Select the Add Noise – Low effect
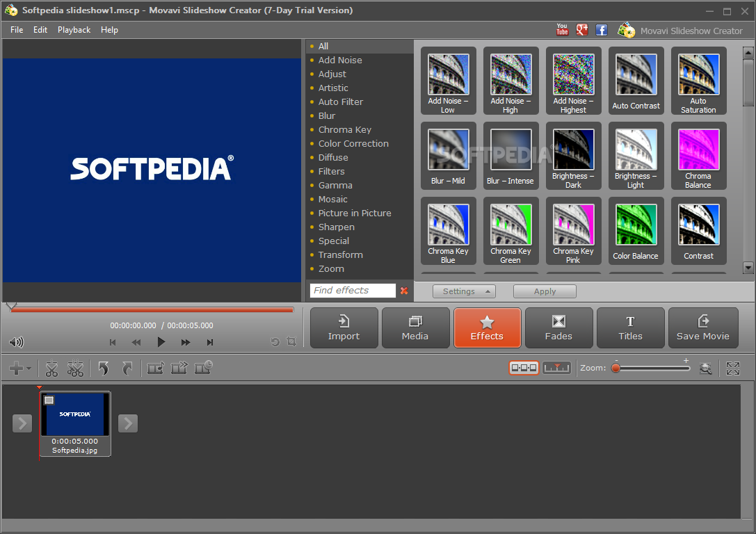756x534 pixels. (449, 81)
